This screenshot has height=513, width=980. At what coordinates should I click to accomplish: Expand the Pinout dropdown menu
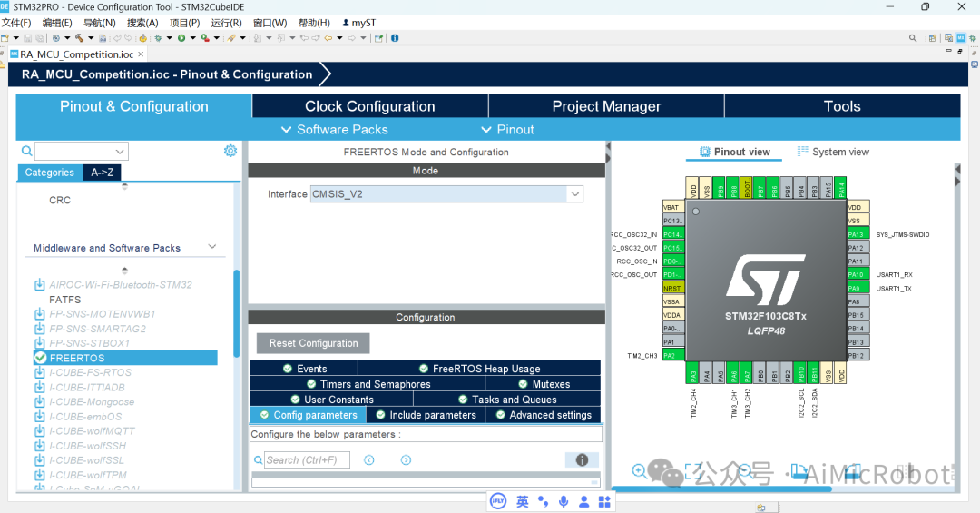click(x=507, y=130)
